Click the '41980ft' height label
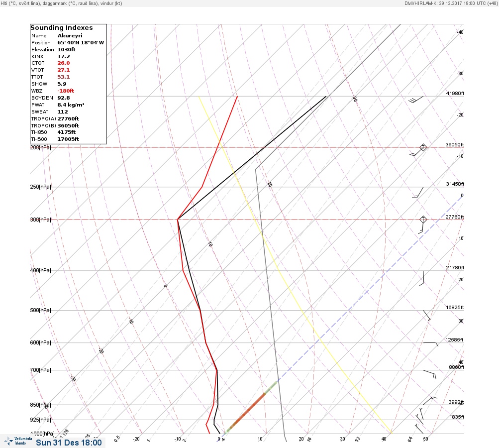The height and width of the screenshot is (448, 499). click(455, 93)
